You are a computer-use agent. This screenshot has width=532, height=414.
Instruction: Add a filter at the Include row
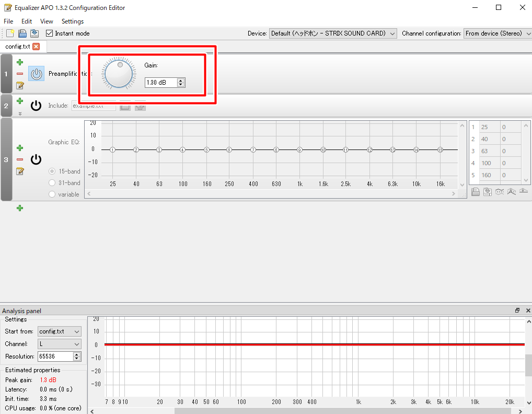[20, 101]
